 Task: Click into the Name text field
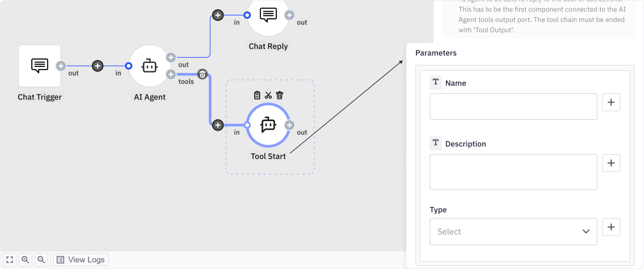click(x=513, y=107)
